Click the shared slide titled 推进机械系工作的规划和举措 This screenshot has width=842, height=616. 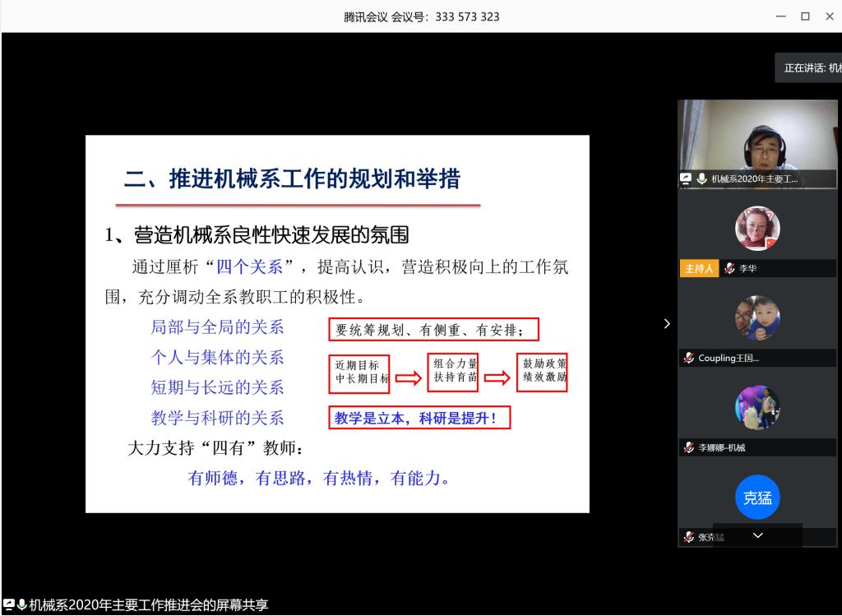[337, 323]
